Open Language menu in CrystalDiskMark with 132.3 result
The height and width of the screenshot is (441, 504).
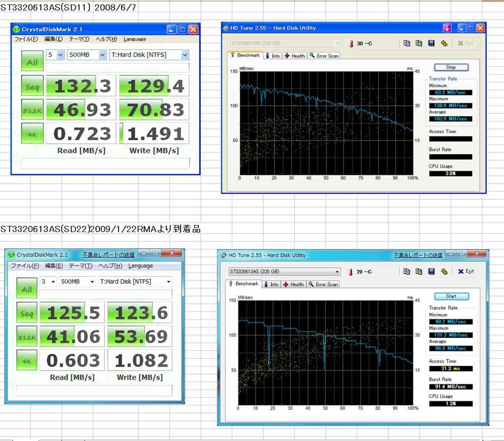coord(134,39)
